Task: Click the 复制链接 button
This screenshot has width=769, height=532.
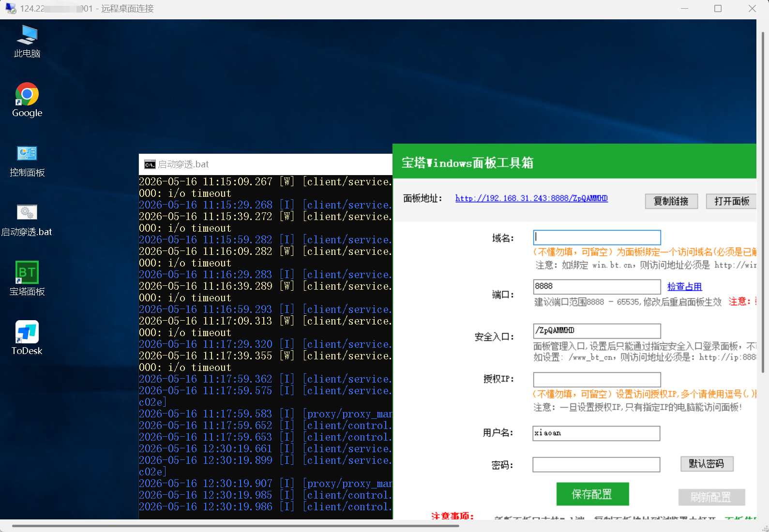Action: click(x=671, y=201)
